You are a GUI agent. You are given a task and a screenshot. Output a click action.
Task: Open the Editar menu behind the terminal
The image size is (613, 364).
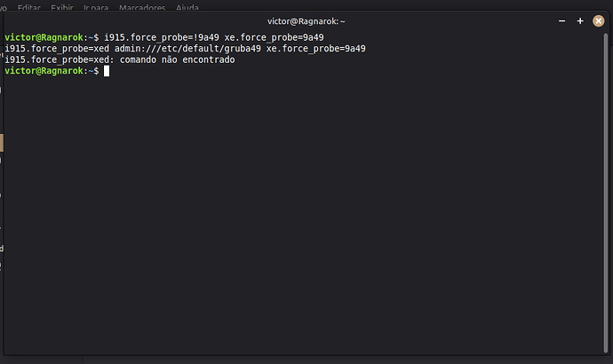(x=29, y=7)
